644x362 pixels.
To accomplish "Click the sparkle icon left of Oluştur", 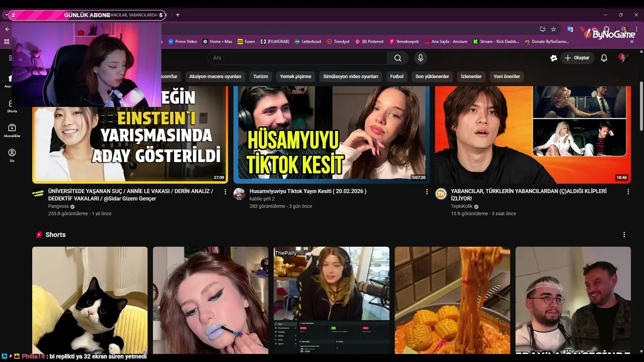I will [554, 58].
